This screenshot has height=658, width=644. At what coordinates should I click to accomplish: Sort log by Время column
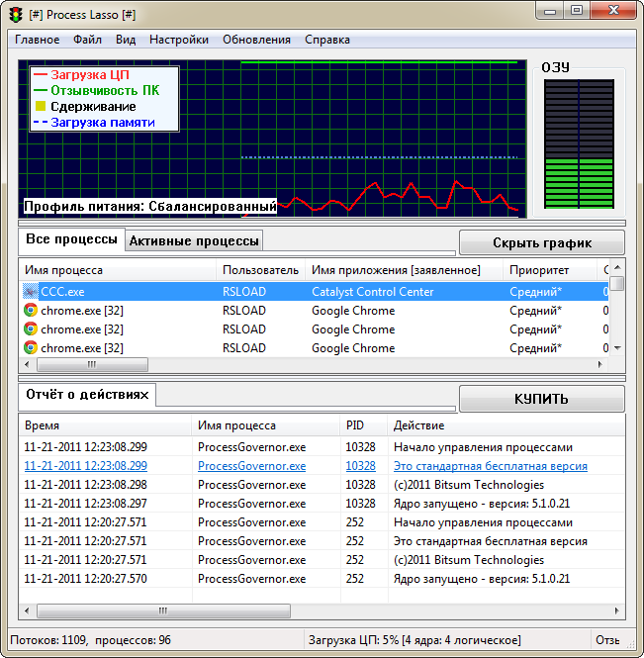coord(105,425)
